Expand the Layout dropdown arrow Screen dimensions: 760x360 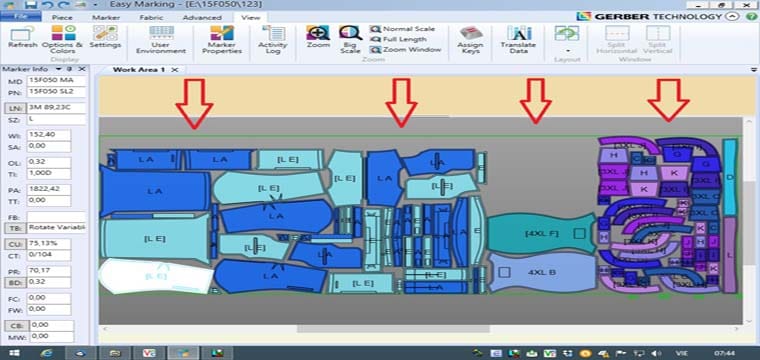tap(567, 50)
